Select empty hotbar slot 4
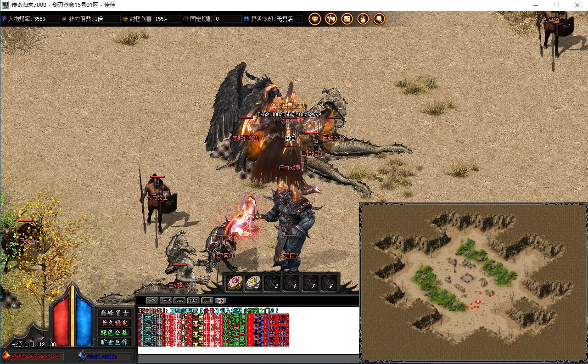This screenshot has height=364, width=588. tap(291, 282)
